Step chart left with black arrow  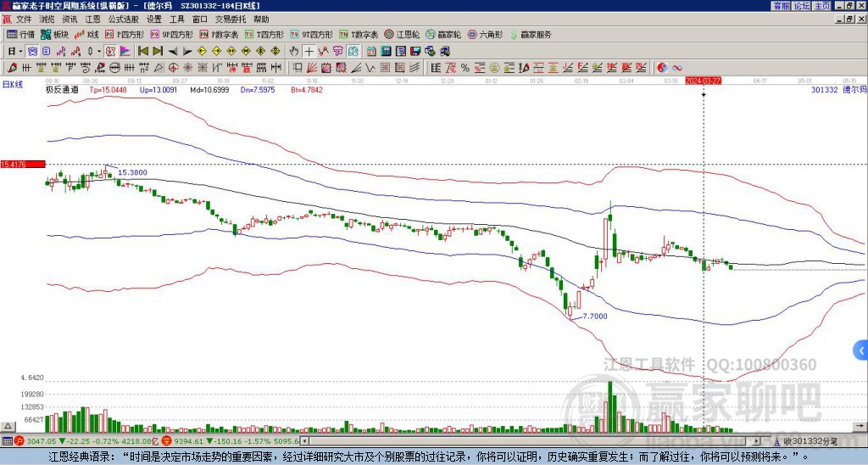pyautogui.click(x=173, y=52)
